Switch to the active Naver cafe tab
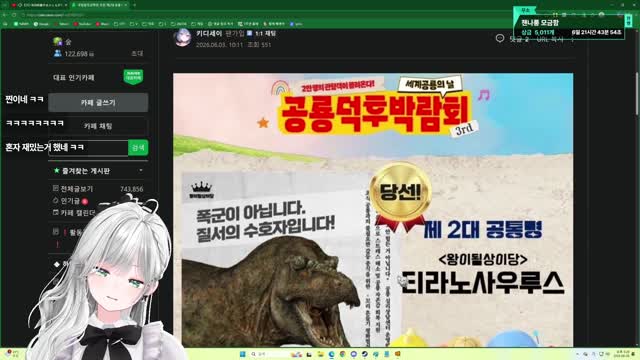Viewport: 640px width, 360px height. point(99,5)
